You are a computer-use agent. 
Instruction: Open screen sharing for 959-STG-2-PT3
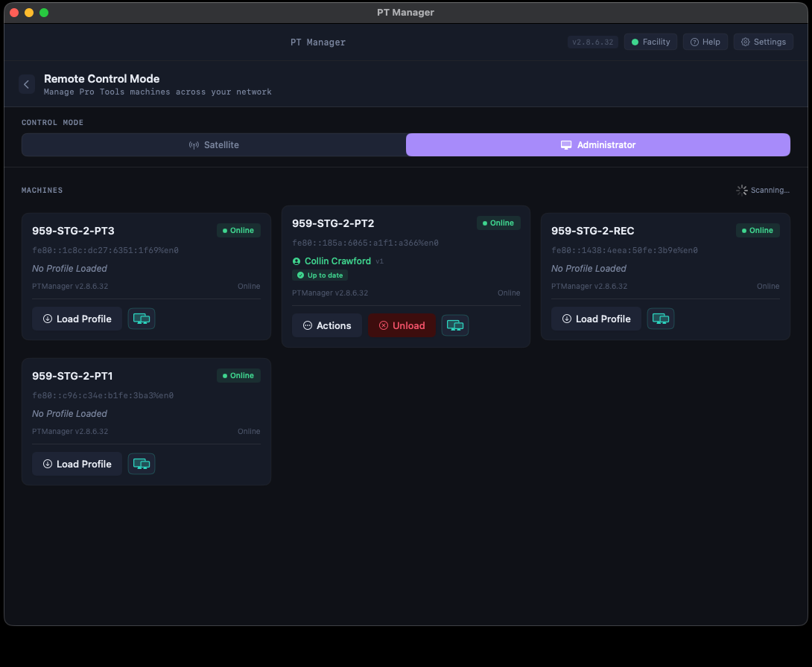pyautogui.click(x=142, y=319)
